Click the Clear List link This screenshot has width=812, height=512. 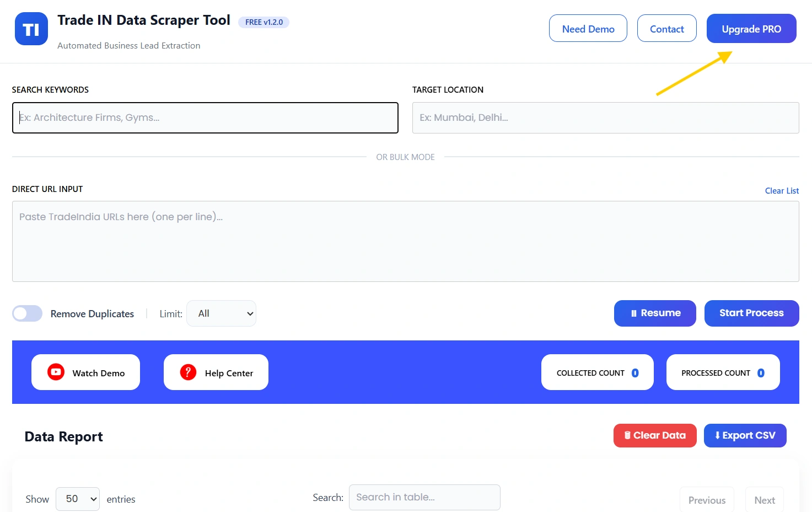click(782, 190)
